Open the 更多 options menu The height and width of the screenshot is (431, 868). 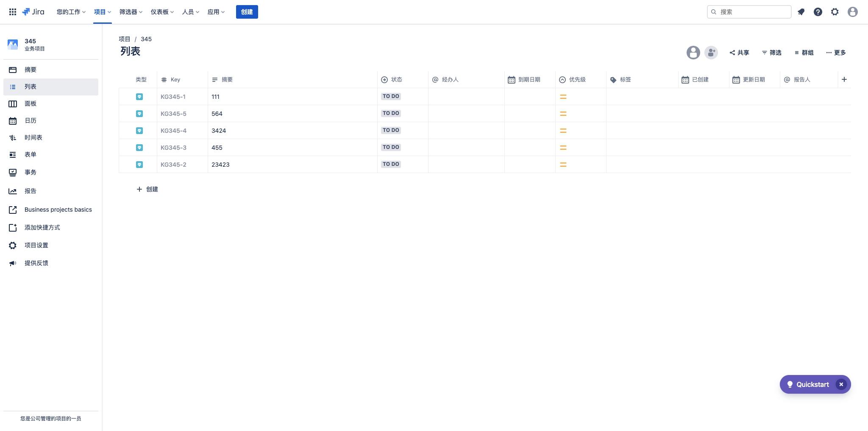(x=836, y=53)
